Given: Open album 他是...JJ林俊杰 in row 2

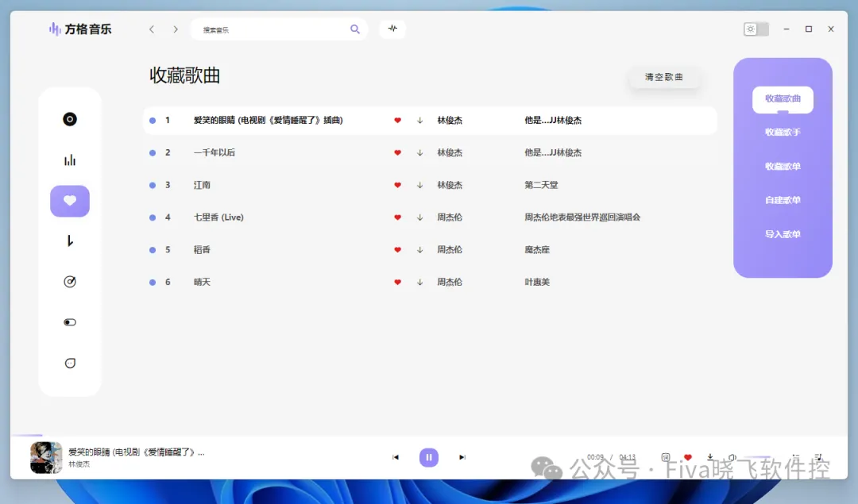Looking at the screenshot, I should click(553, 152).
